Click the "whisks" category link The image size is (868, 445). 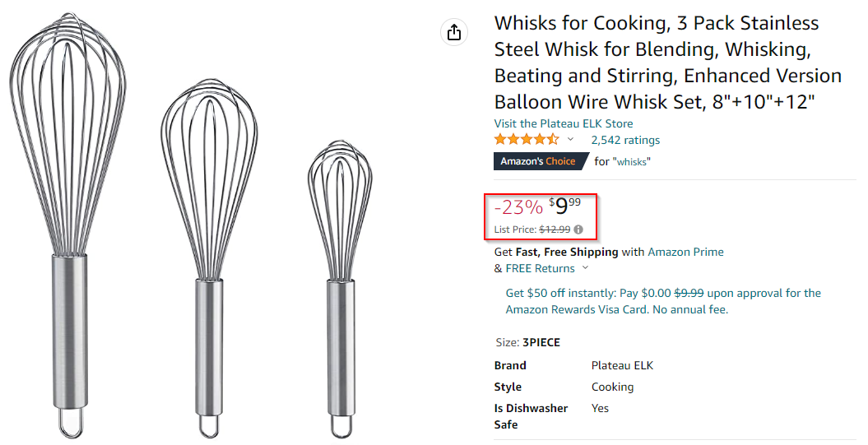click(x=634, y=162)
